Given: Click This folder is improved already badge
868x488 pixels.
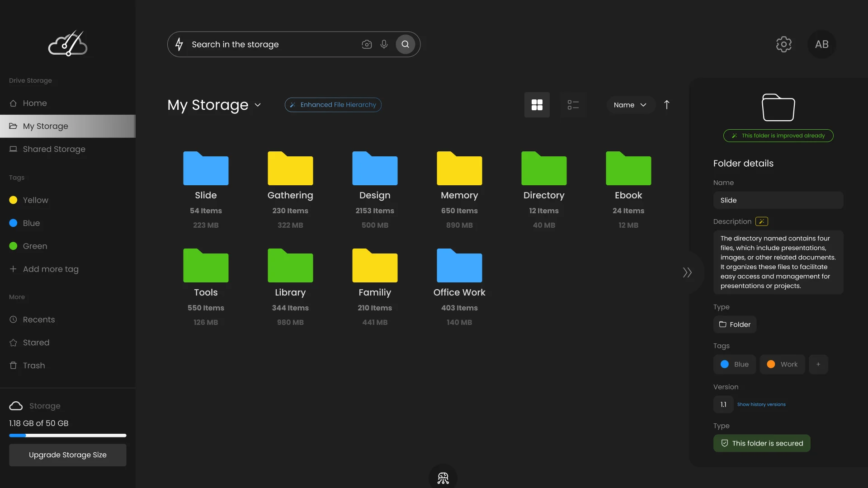Looking at the screenshot, I should [778, 136].
